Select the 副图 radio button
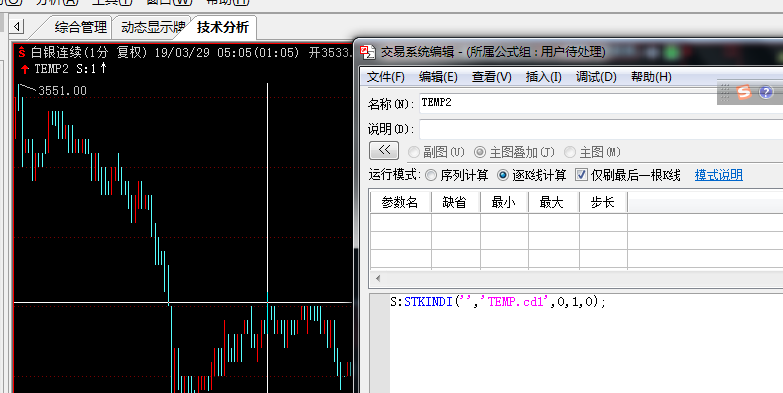783x393 pixels. coord(413,152)
